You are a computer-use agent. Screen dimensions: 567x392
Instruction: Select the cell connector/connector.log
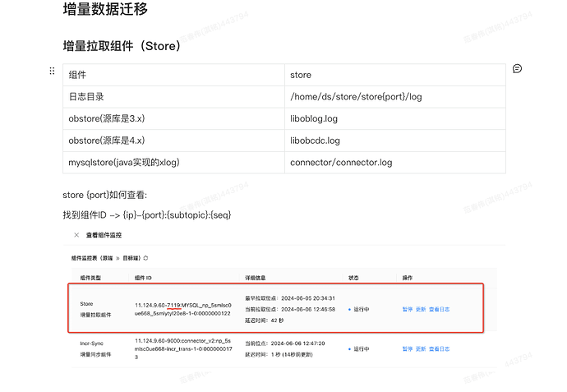coord(395,163)
